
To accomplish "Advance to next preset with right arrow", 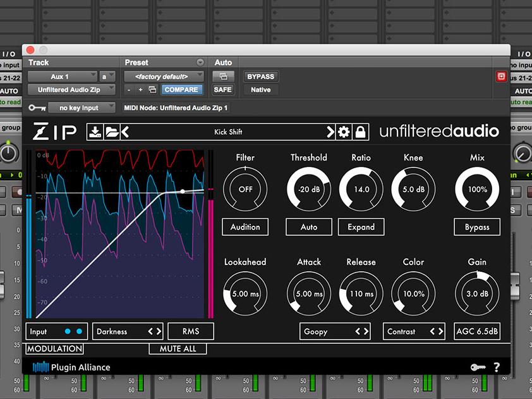I will coord(330,132).
